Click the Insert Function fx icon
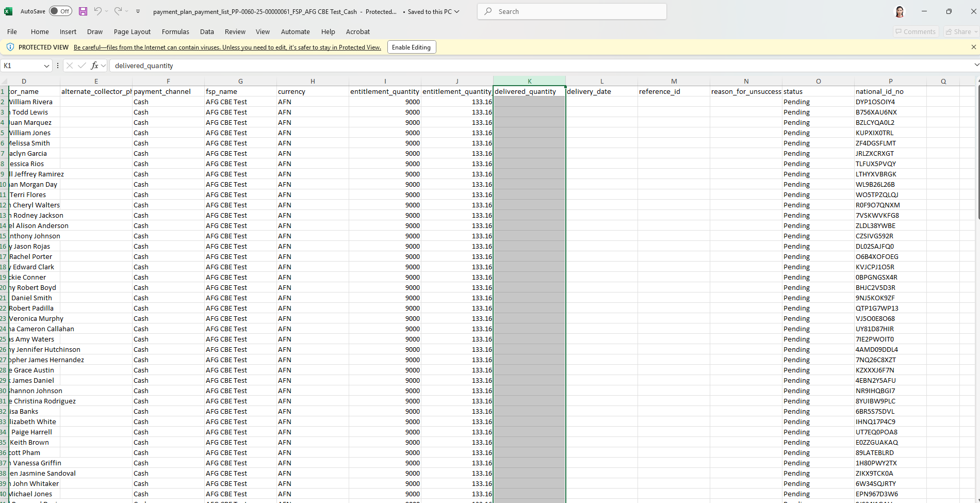980x503 pixels. pyautogui.click(x=94, y=66)
